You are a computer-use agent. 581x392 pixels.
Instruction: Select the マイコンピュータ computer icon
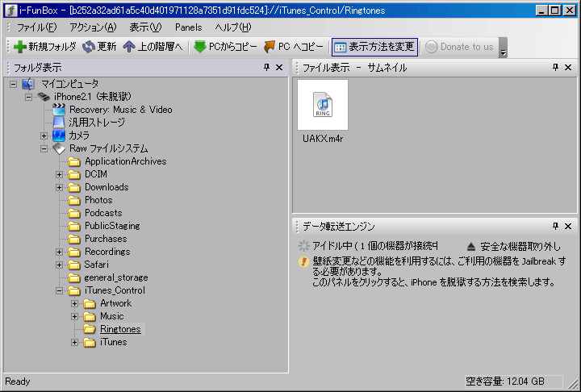(x=28, y=84)
